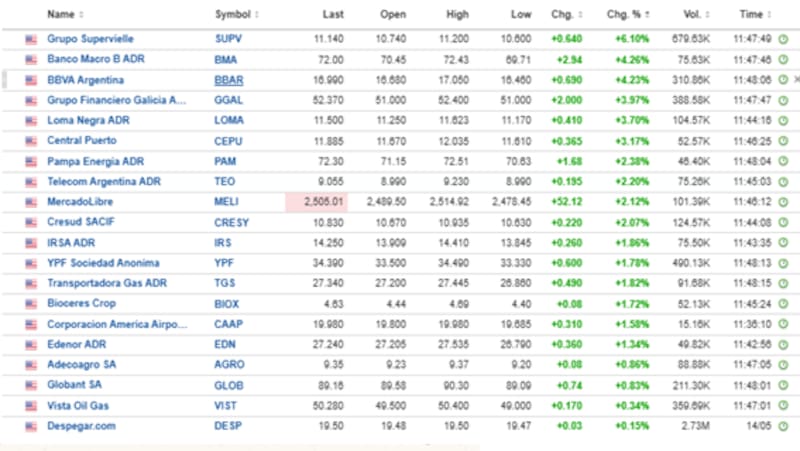Screen dimensions: 800x451
Task: Click the clock icon in Grupo Supervielle row
Action: point(783,39)
